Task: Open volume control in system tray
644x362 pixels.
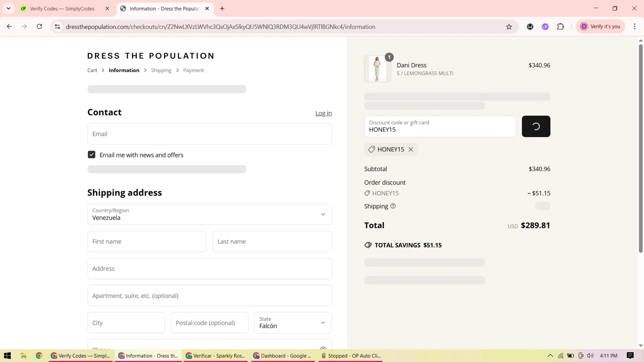Action: (x=590, y=356)
